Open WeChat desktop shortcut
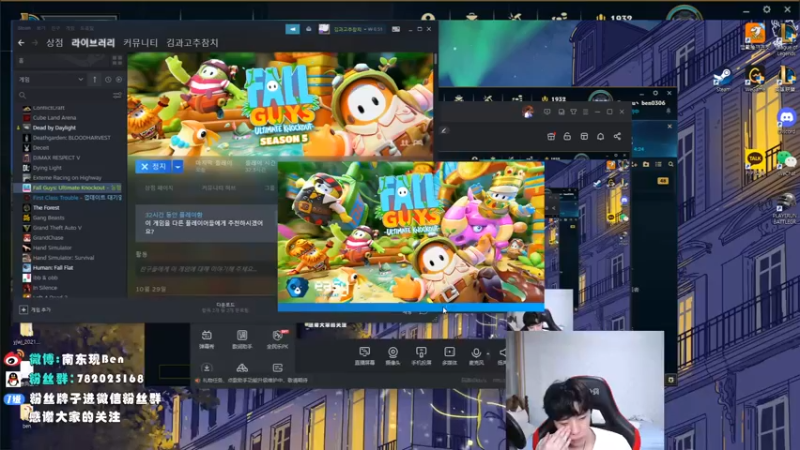800x450 pixels. pos(786,163)
